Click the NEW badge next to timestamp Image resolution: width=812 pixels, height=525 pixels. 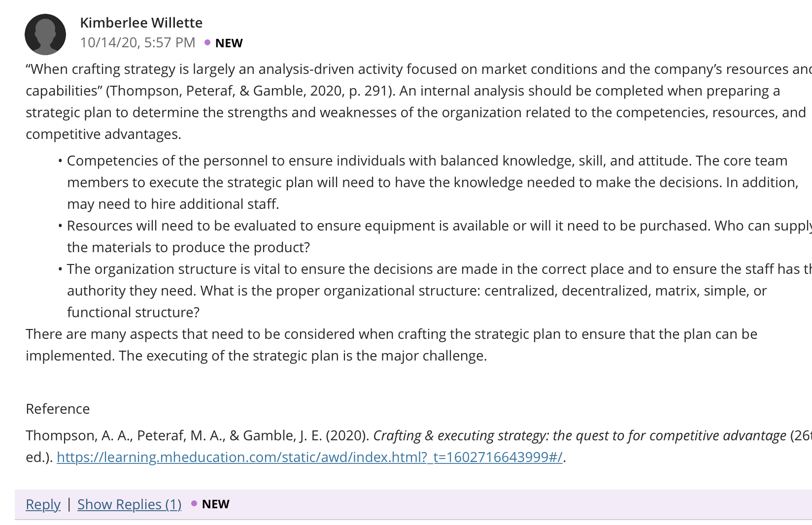[x=229, y=43]
